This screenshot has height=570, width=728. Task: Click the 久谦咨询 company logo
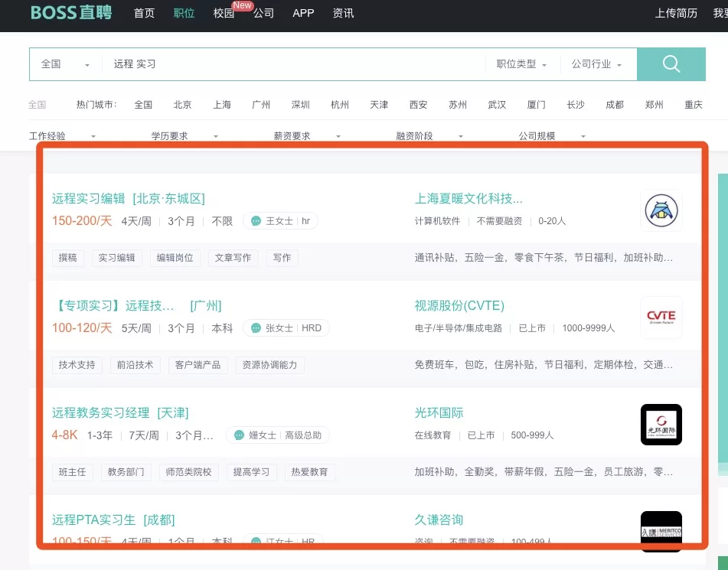pyautogui.click(x=661, y=531)
